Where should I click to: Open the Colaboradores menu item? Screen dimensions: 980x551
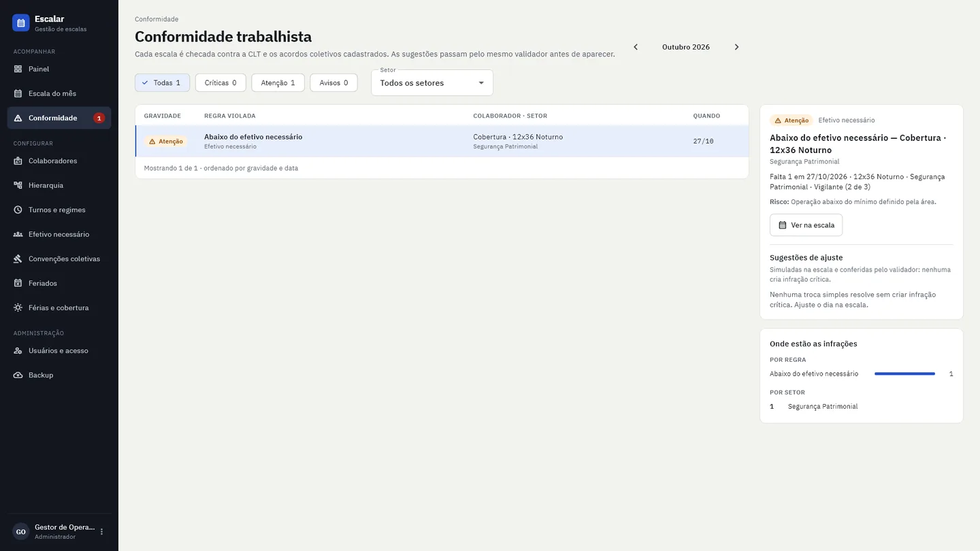pos(59,161)
